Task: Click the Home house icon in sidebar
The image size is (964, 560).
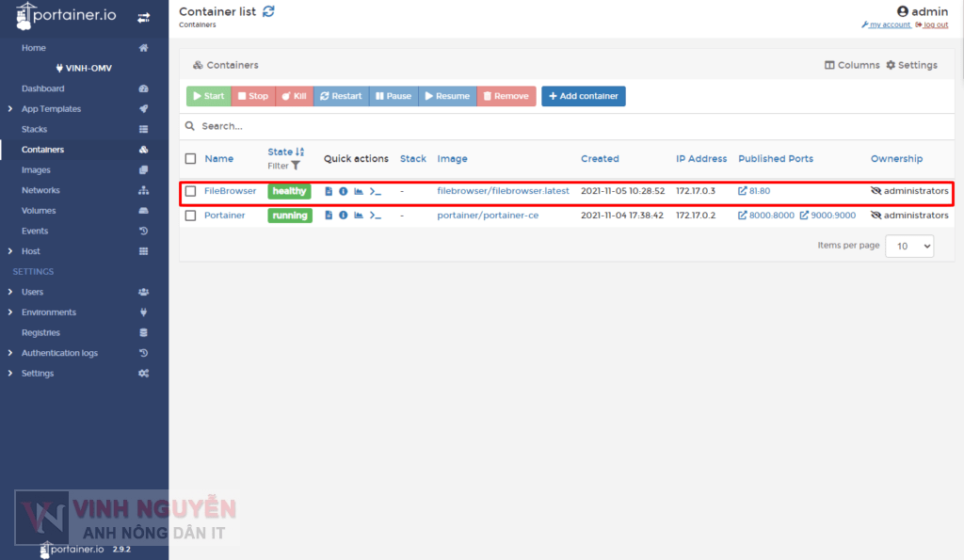Action: 143,48
